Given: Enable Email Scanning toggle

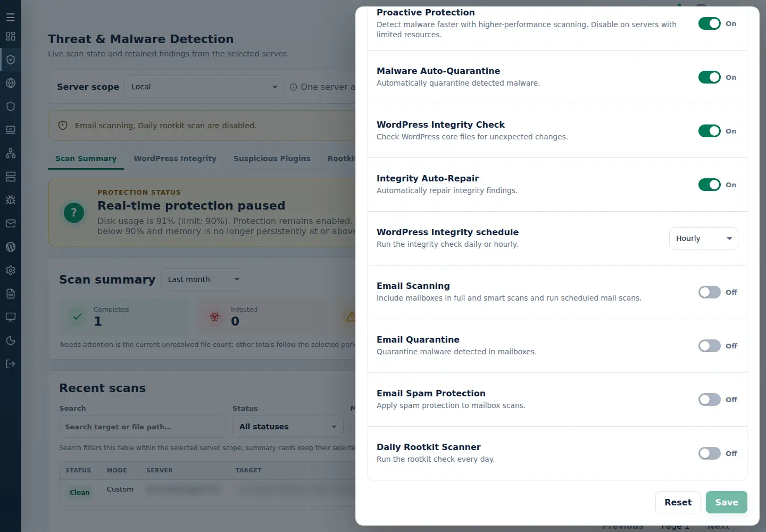Looking at the screenshot, I should (709, 292).
